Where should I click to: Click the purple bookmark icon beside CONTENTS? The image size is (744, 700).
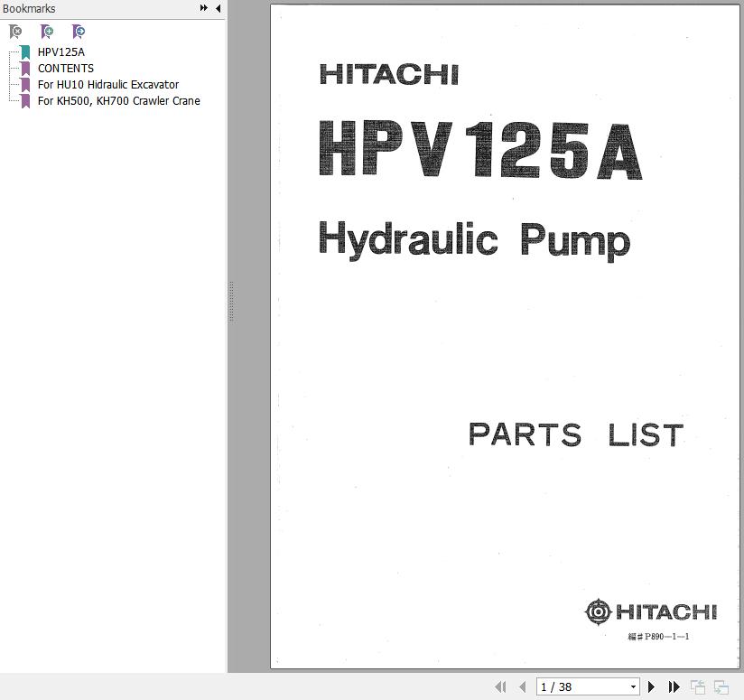tap(25, 69)
